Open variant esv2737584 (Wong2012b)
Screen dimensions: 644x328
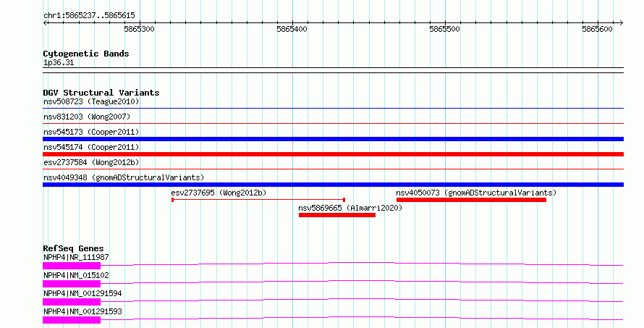(91, 162)
